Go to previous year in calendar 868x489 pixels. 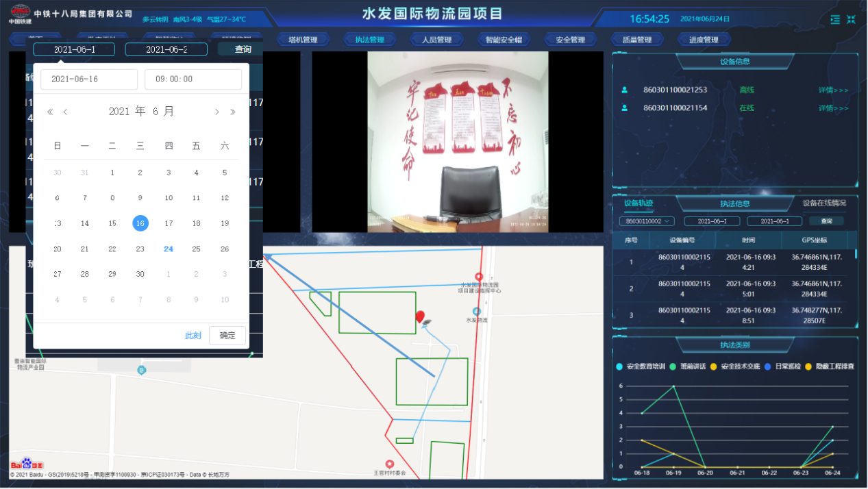click(x=50, y=112)
